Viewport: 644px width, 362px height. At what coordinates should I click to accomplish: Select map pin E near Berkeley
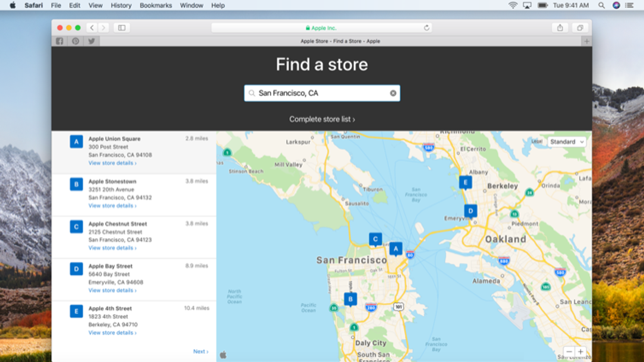pyautogui.click(x=466, y=182)
